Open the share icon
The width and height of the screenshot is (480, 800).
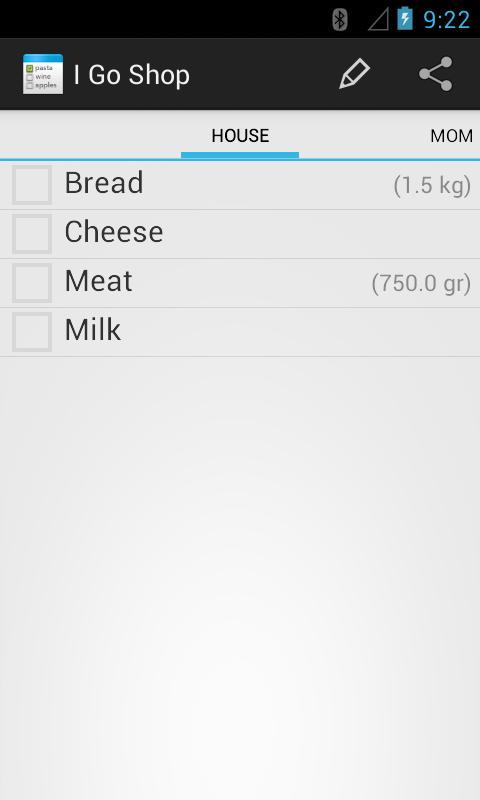click(x=436, y=74)
